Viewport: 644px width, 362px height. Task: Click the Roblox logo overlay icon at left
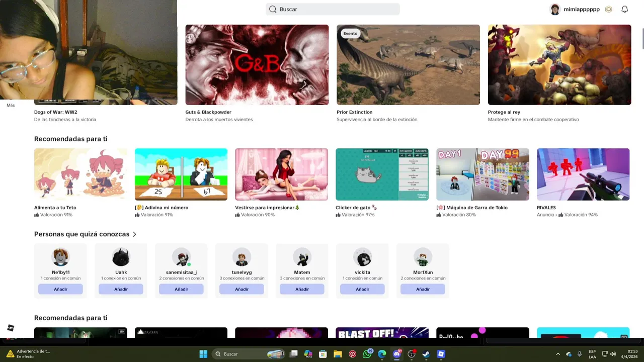[x=11, y=328]
